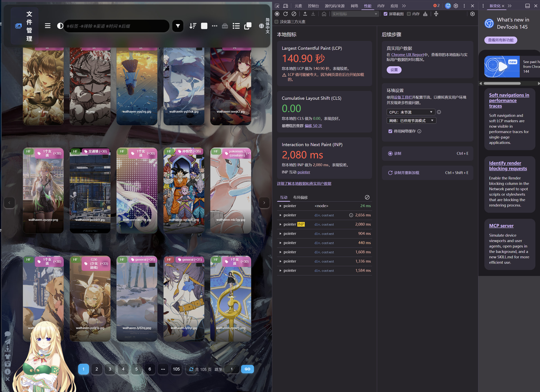Screen dimensions: 540x392
Task: Clear the interactions log icon
Action: coord(367,197)
